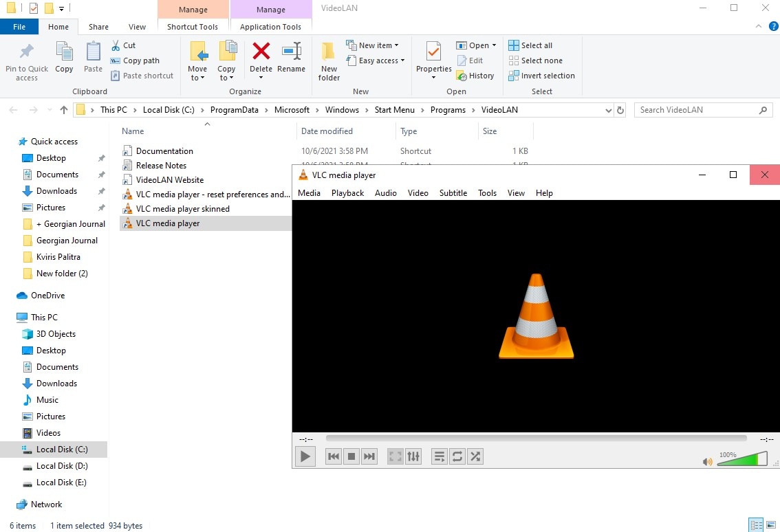Mute the VLC speaker icon
The image size is (780, 532).
[x=707, y=462]
